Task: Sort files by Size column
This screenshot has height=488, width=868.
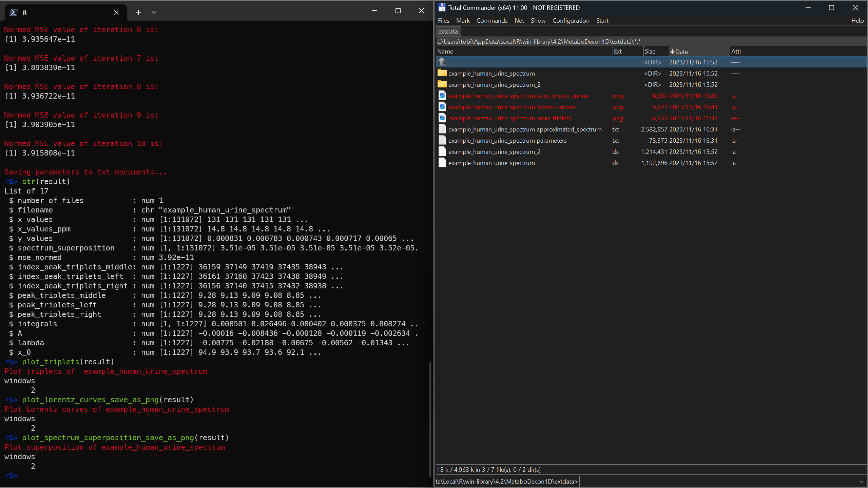Action: tap(656, 52)
